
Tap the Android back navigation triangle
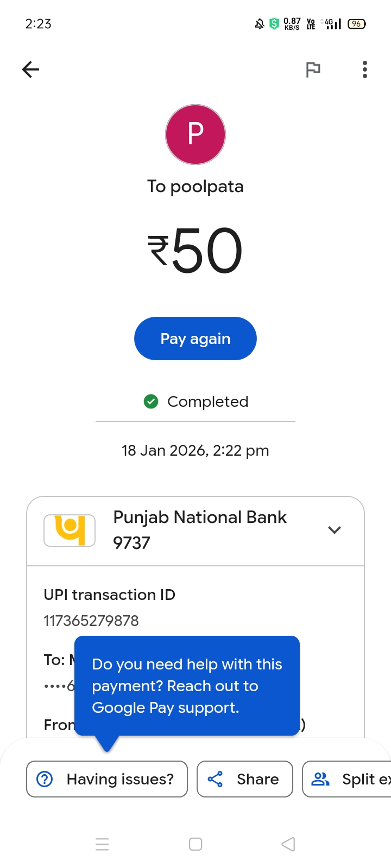288,844
